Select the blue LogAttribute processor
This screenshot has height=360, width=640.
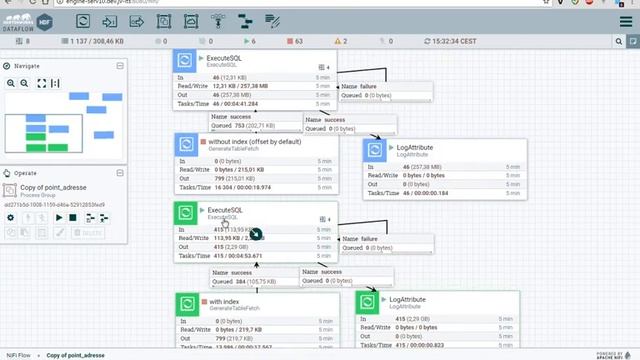tap(445, 169)
